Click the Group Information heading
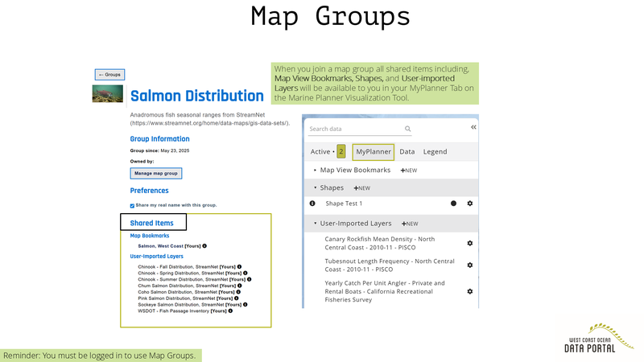This screenshot has height=362, width=644. [x=159, y=138]
